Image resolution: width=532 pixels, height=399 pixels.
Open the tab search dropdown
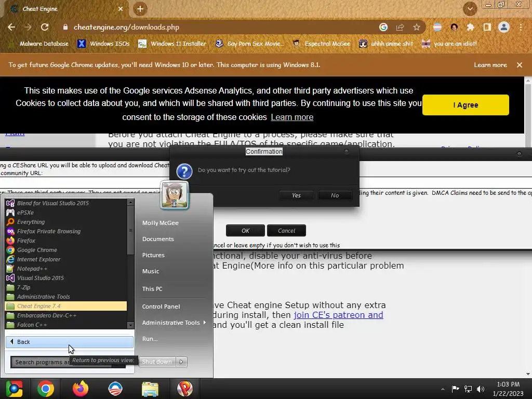point(470,9)
